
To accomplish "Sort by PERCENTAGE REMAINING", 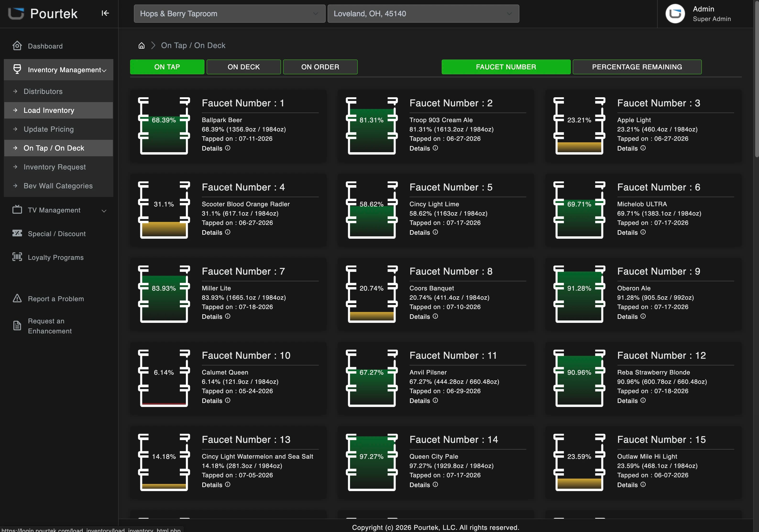I will pyautogui.click(x=637, y=67).
